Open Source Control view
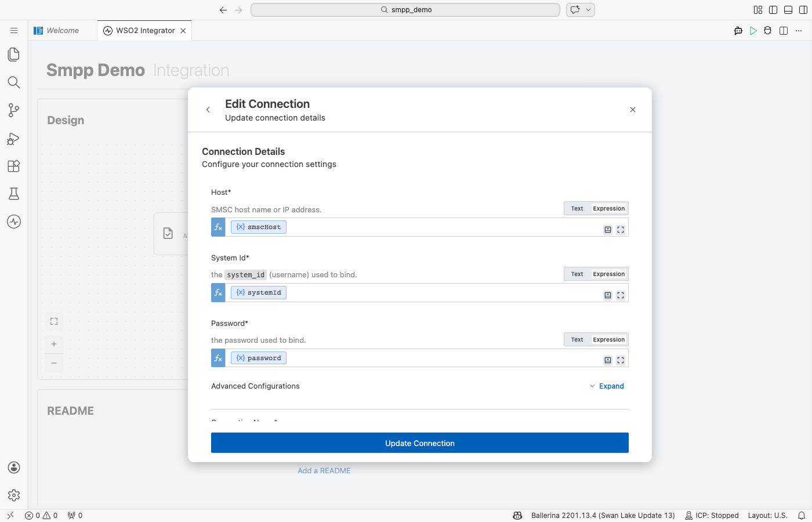 click(x=14, y=110)
